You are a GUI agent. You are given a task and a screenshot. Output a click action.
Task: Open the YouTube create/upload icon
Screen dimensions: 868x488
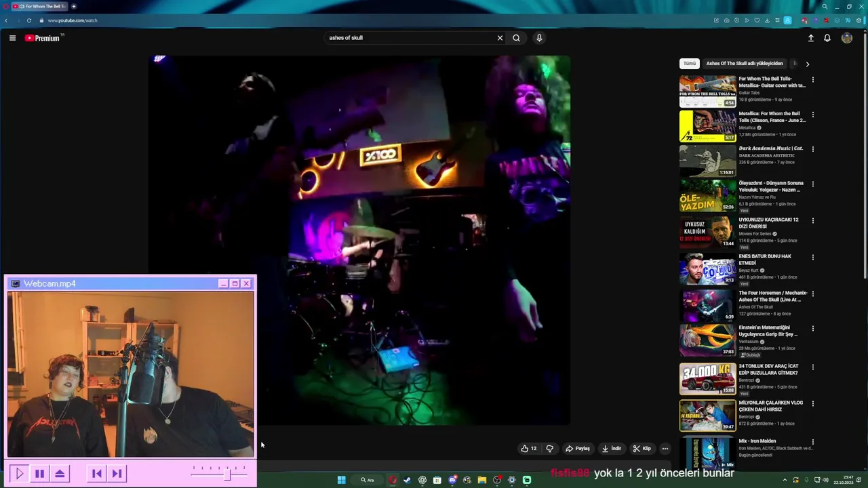coord(810,38)
